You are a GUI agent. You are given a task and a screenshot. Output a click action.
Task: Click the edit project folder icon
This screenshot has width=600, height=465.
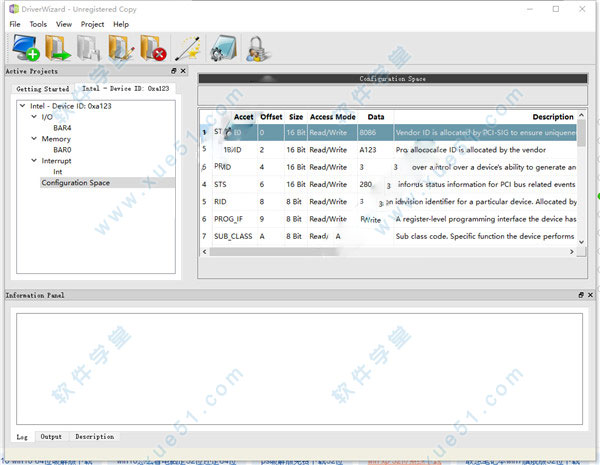(121, 48)
